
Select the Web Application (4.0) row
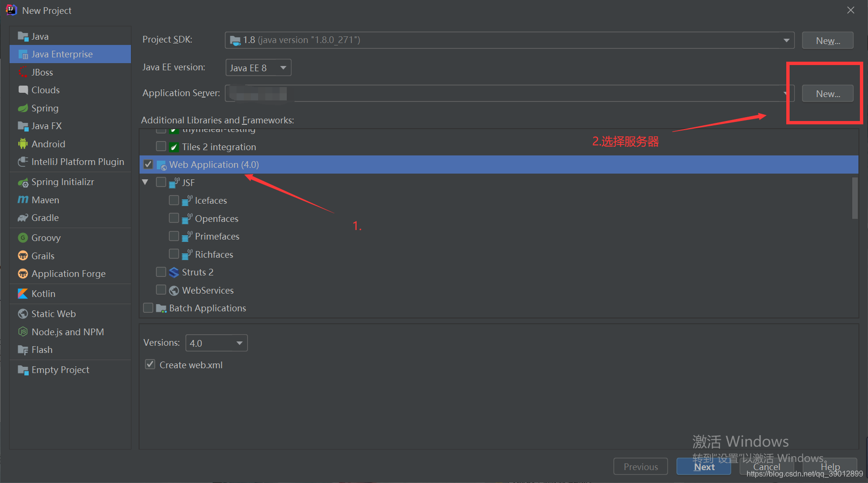[499, 165]
